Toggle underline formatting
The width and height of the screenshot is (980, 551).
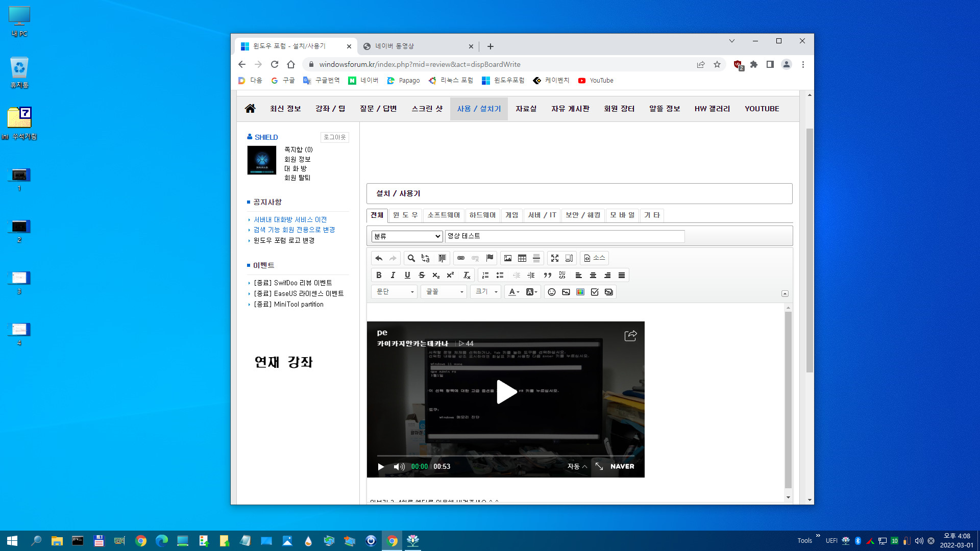[x=407, y=275]
